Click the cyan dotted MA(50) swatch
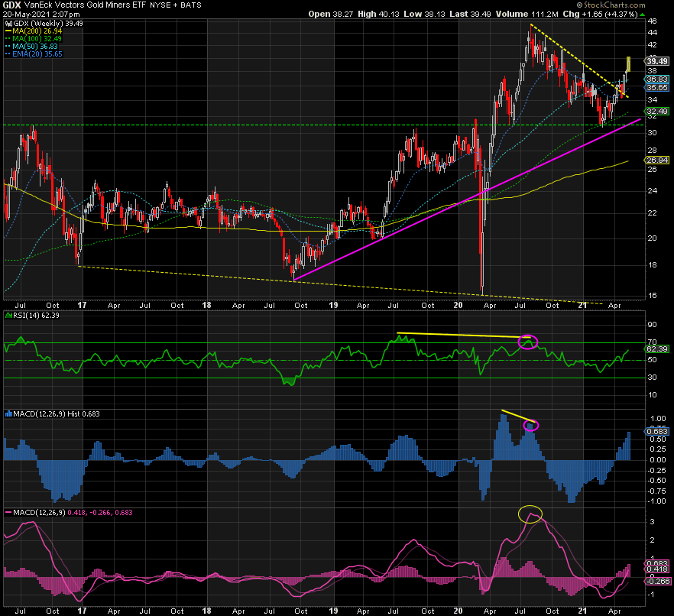Viewport: 674px width, 616px height. (x=8, y=47)
